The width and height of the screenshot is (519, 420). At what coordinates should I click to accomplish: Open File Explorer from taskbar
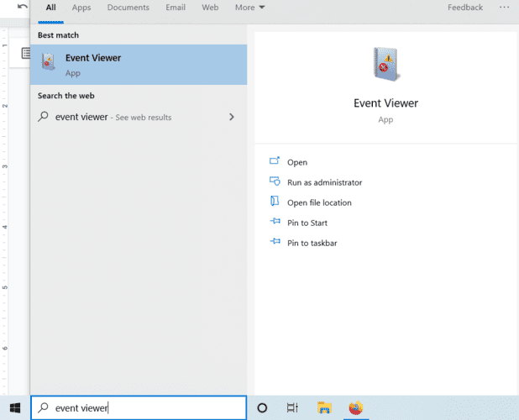pos(324,407)
